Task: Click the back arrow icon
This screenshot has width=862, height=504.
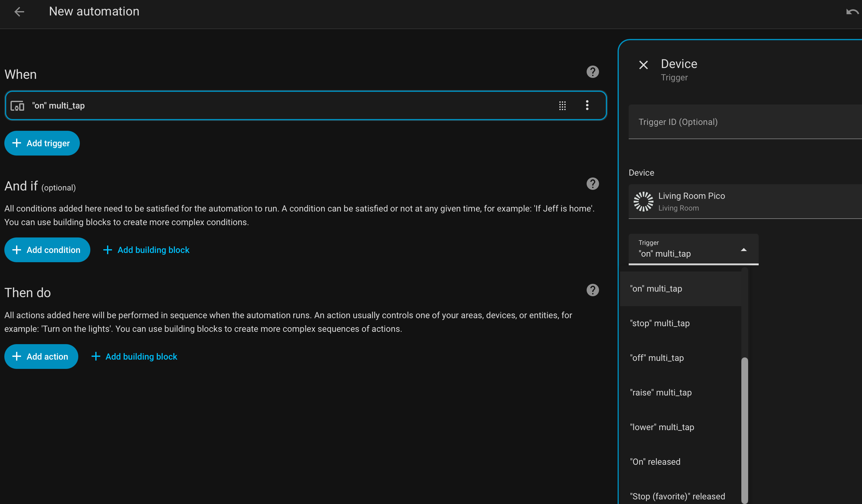Action: point(19,12)
